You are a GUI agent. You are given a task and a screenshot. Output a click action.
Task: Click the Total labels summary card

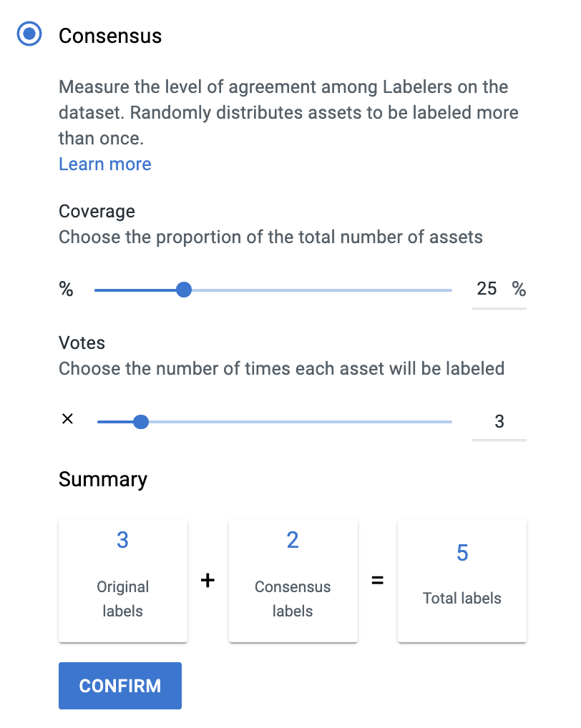(462, 581)
